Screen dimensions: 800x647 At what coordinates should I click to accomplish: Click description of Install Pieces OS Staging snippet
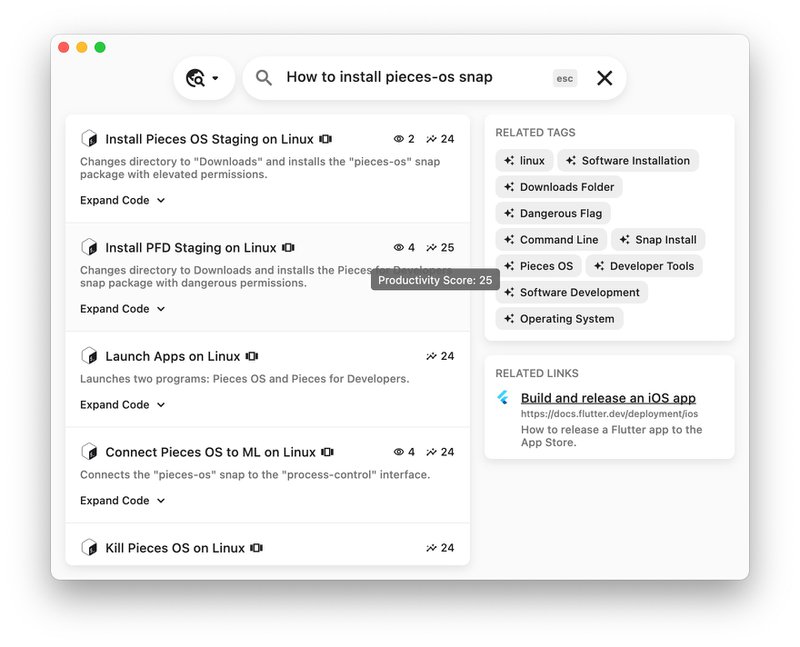(x=260, y=168)
